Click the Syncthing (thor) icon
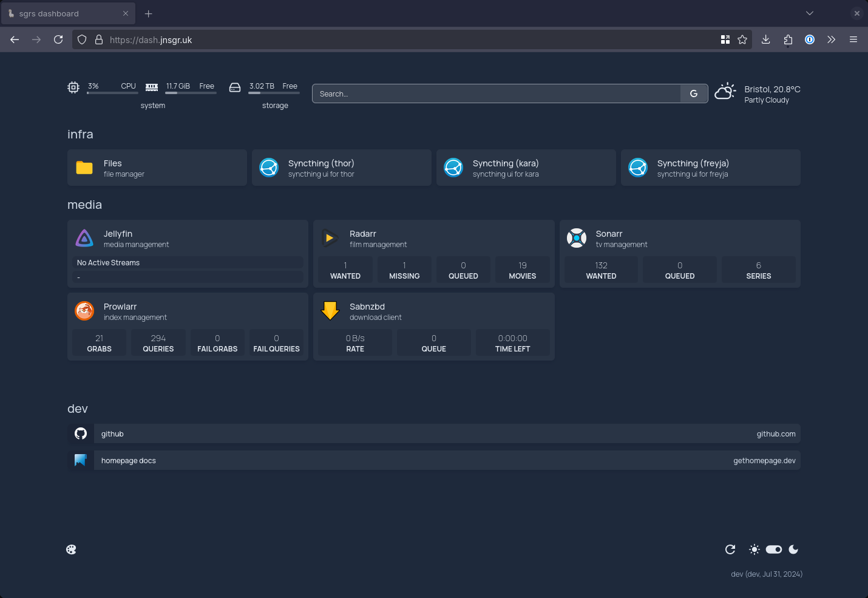The image size is (868, 598). click(x=269, y=168)
